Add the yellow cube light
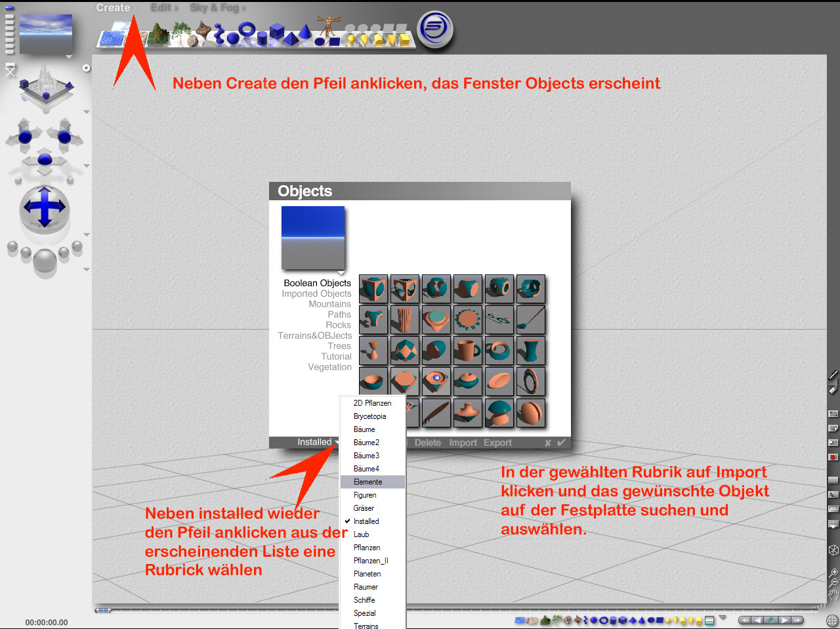 pyautogui.click(x=404, y=39)
